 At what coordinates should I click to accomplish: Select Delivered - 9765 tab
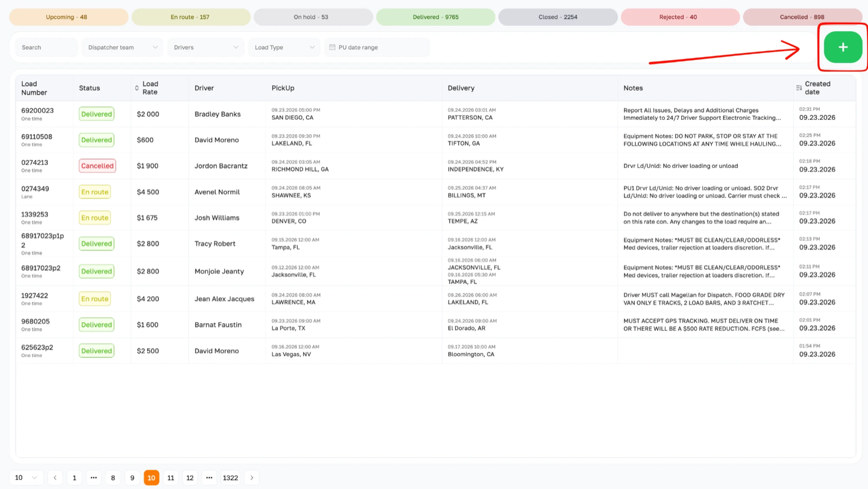coord(436,17)
